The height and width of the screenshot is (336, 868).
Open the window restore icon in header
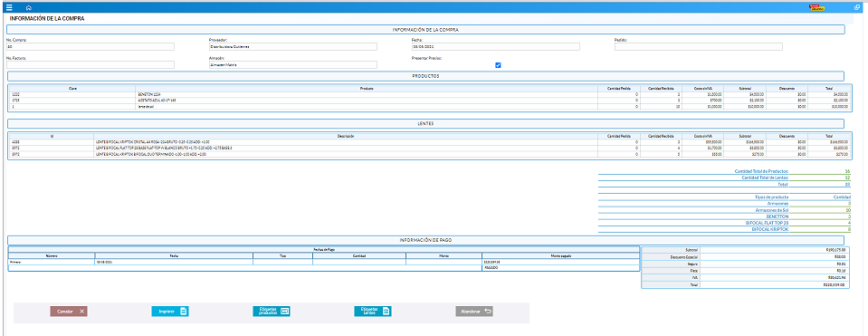click(x=857, y=8)
